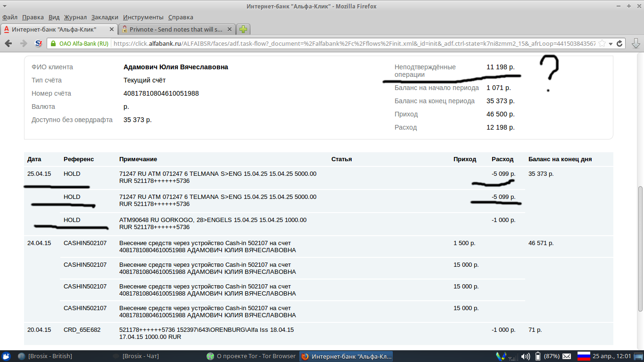Click the battery indicator in system tray

(x=537, y=356)
